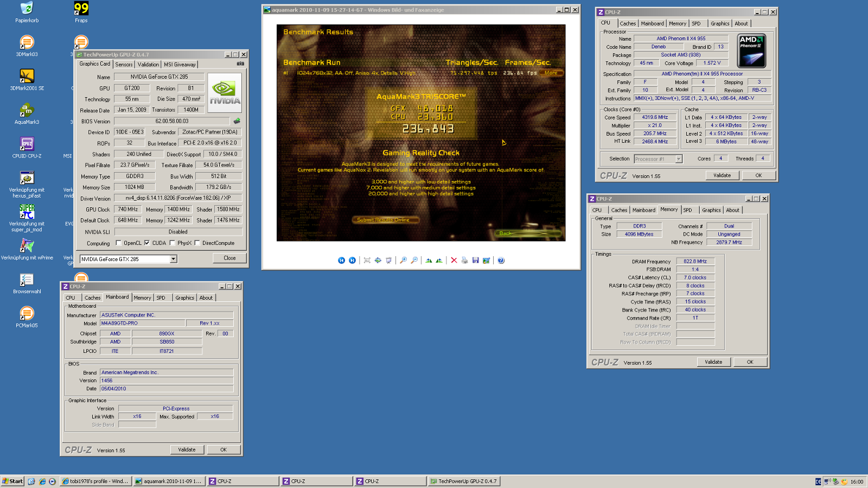The image size is (868, 488).
Task: Toggle CUDA checkbox in GPU-Z
Action: 147,243
